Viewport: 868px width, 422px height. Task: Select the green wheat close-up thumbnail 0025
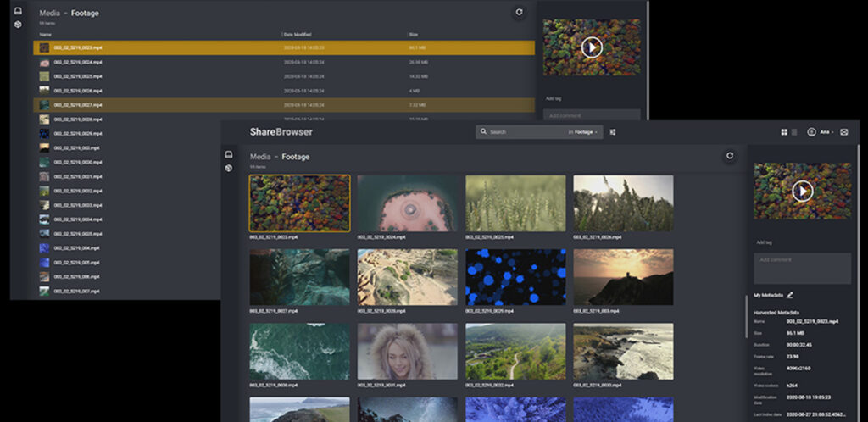coord(515,203)
